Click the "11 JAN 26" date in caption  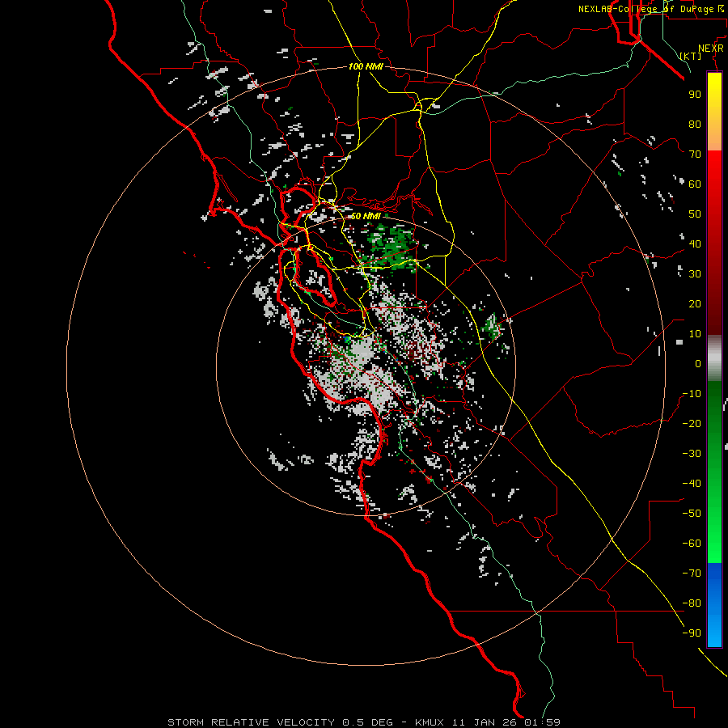click(484, 722)
